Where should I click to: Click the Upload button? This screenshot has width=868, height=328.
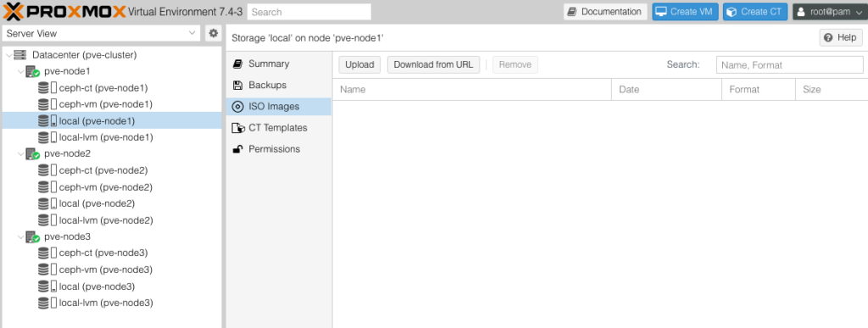coord(359,64)
